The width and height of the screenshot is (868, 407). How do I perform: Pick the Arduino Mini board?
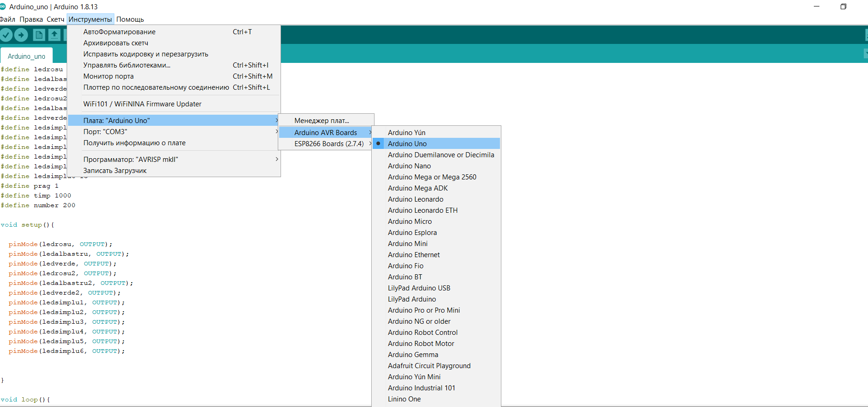[x=436, y=244]
